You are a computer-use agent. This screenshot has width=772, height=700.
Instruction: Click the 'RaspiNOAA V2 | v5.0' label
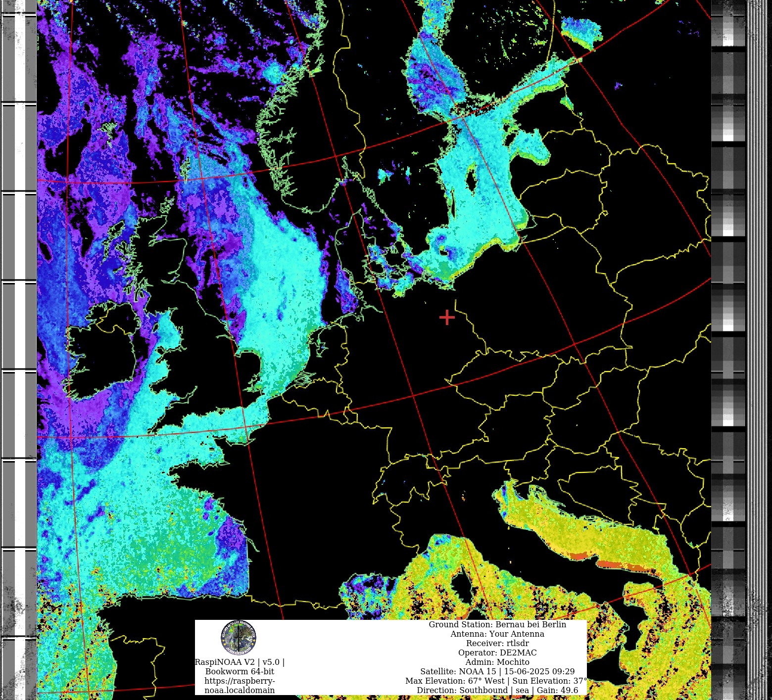240,662
